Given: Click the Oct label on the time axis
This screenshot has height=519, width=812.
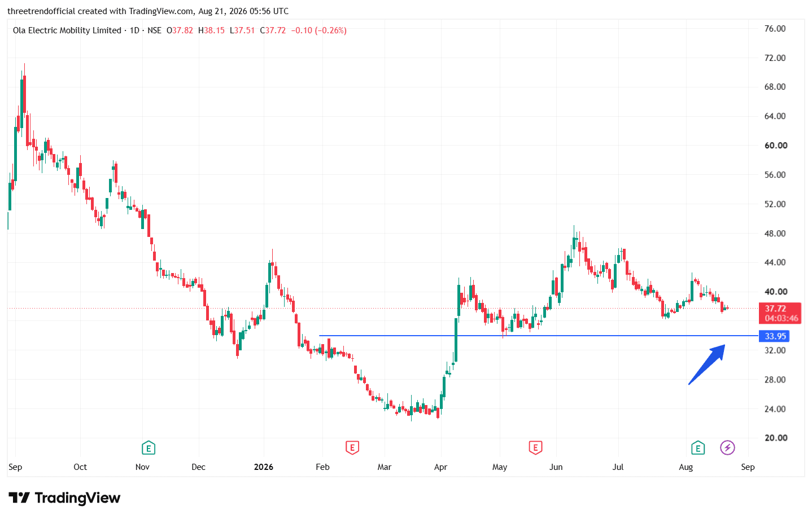Looking at the screenshot, I should pos(80,467).
